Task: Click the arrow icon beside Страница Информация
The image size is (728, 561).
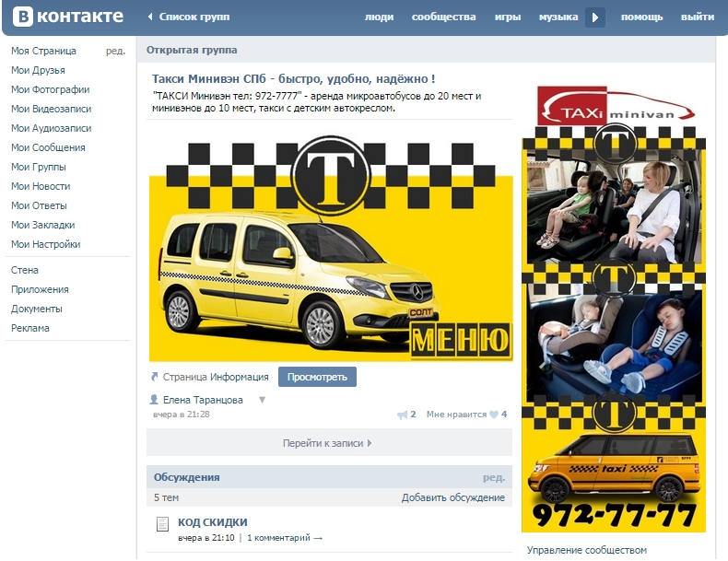Action: tap(155, 377)
